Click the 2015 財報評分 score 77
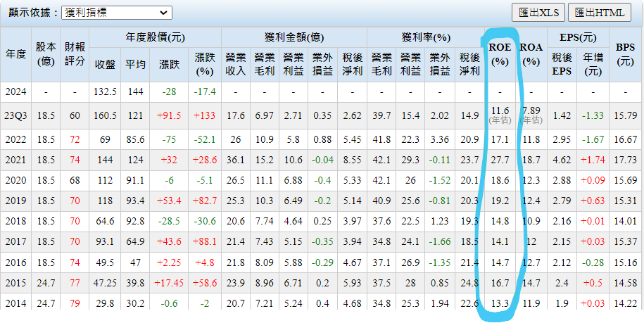 75,283
